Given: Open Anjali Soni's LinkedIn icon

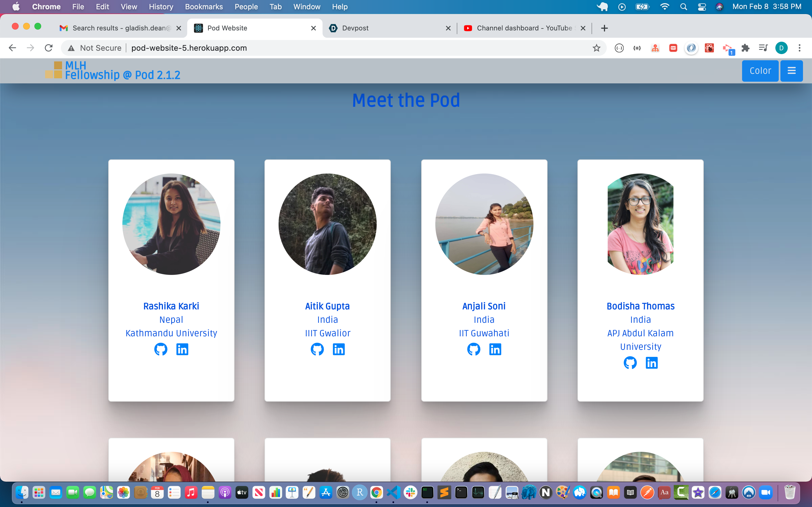Looking at the screenshot, I should pyautogui.click(x=495, y=349).
